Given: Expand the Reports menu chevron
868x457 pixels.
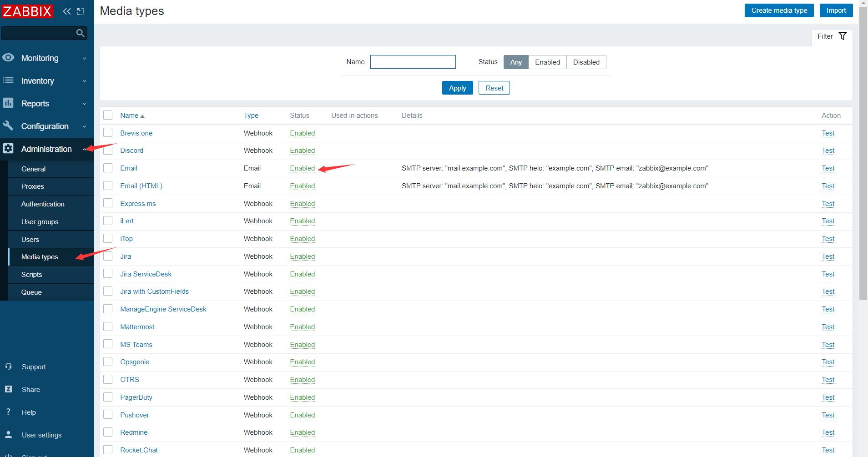Looking at the screenshot, I should [x=84, y=104].
